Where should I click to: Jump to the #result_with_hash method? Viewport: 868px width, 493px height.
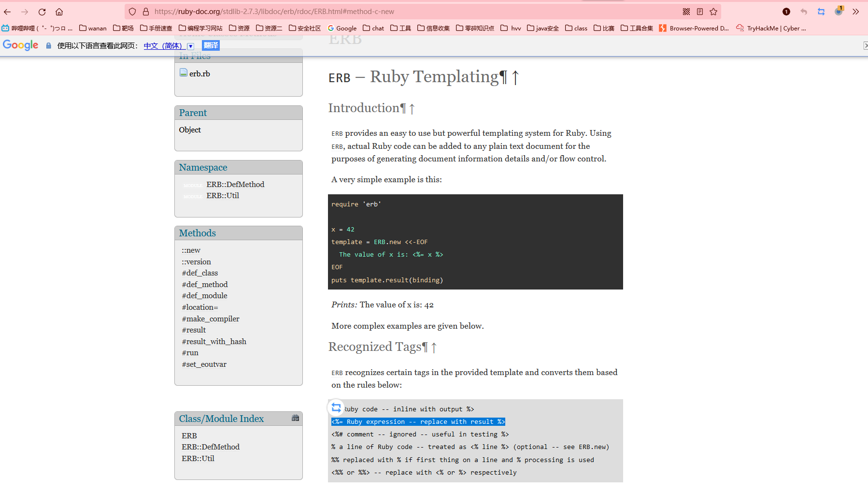214,341
